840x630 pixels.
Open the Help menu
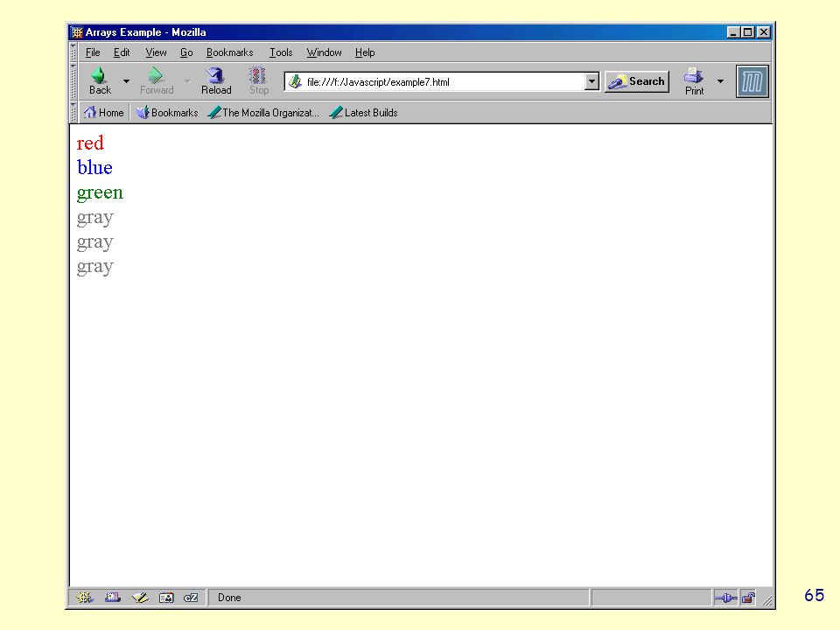365,52
